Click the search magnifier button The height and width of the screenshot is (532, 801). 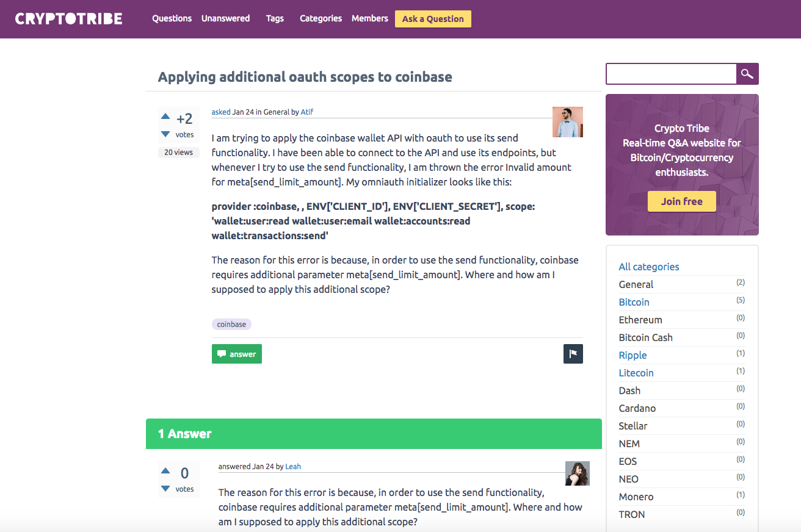click(747, 74)
